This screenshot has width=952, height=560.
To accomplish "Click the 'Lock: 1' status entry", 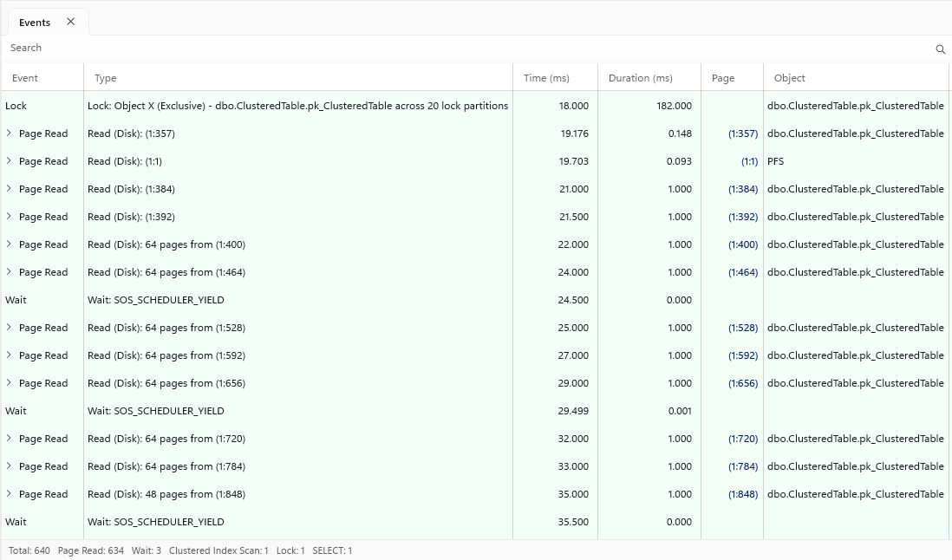I will [290, 551].
